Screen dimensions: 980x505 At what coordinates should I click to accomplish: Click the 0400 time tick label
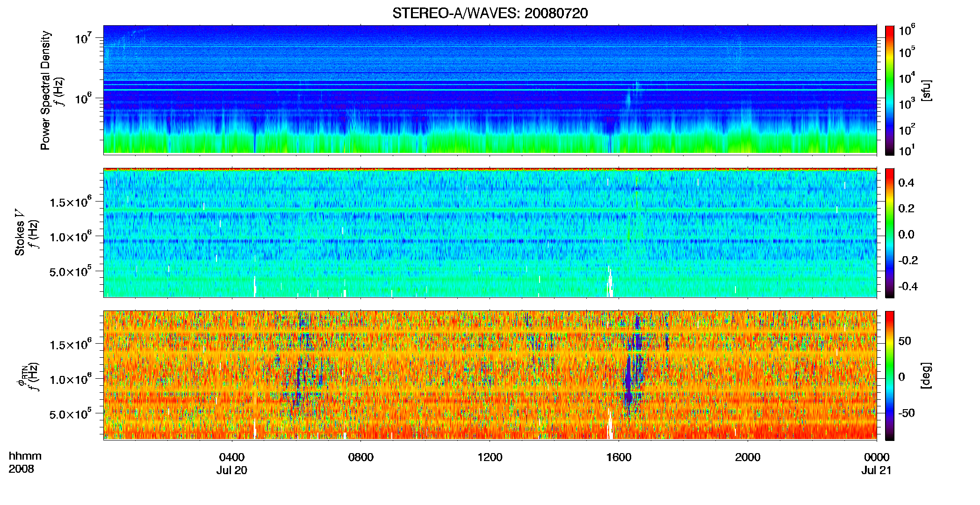[232, 457]
